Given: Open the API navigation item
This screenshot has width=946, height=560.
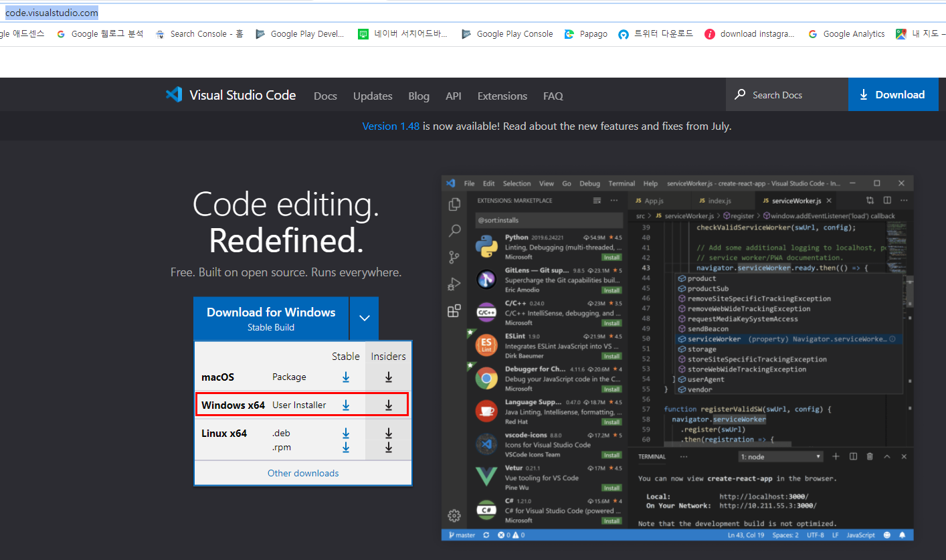Looking at the screenshot, I should 454,96.
